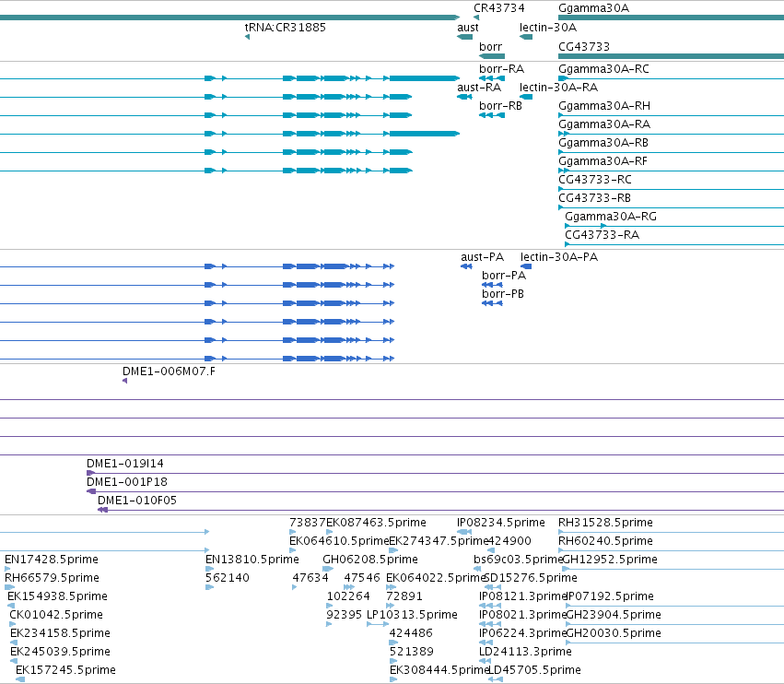Open the Ggamma30A-RG transcript label
The image size is (784, 684).
tap(611, 216)
